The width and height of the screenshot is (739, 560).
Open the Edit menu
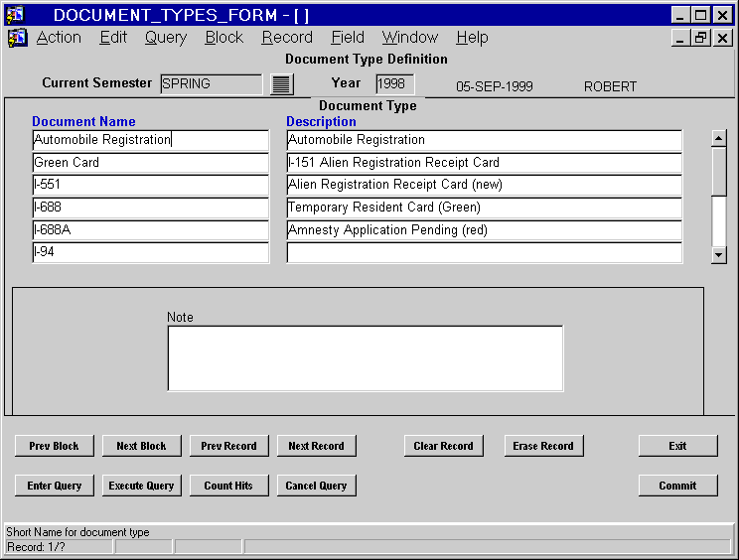[113, 37]
